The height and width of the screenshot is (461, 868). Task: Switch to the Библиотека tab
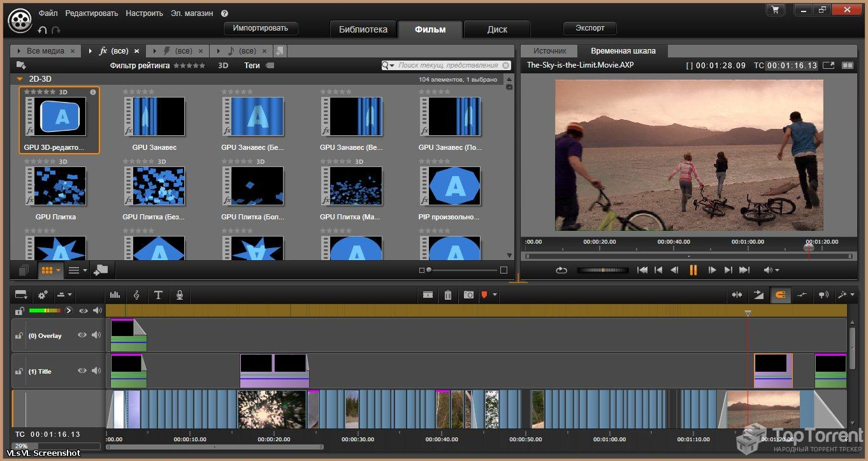(x=363, y=29)
